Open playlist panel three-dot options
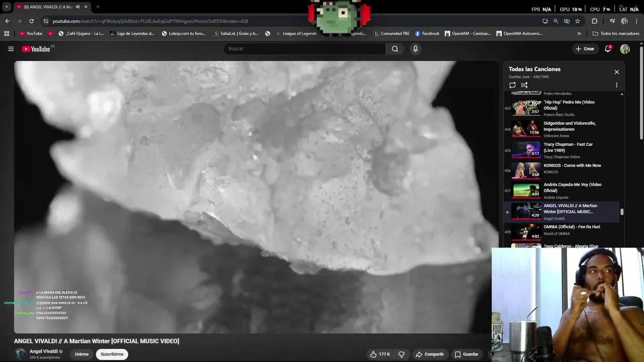The height and width of the screenshot is (362, 644). point(616,85)
